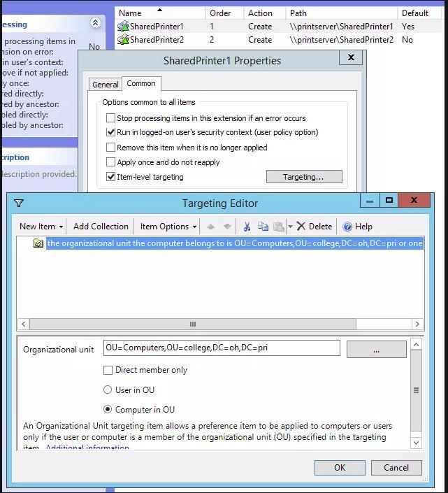
Task: Click the Move Down arrow icon
Action: (227, 227)
